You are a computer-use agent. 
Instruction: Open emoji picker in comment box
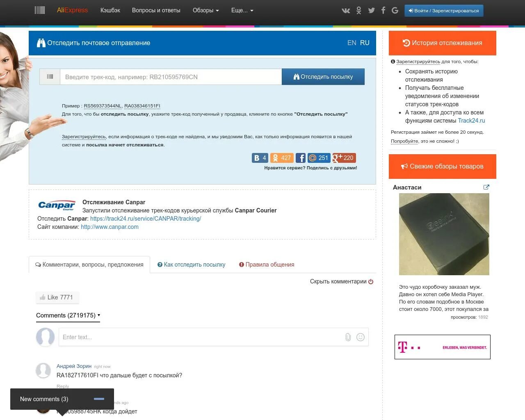coord(361,337)
